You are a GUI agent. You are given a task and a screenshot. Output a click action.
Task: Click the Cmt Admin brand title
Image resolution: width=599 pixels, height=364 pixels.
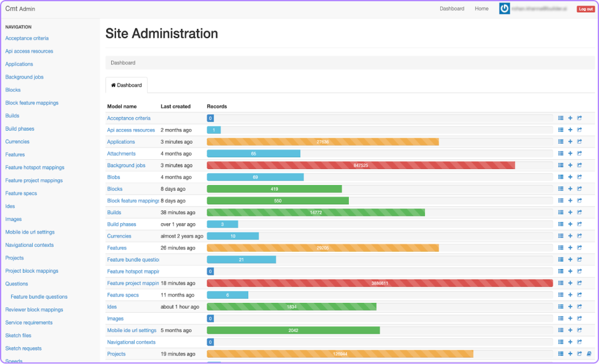point(20,9)
